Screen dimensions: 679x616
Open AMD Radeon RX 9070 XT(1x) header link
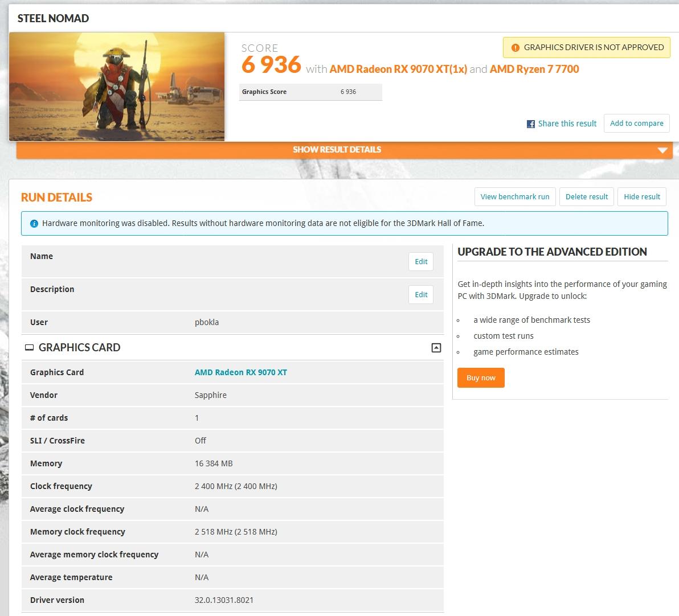coord(398,69)
